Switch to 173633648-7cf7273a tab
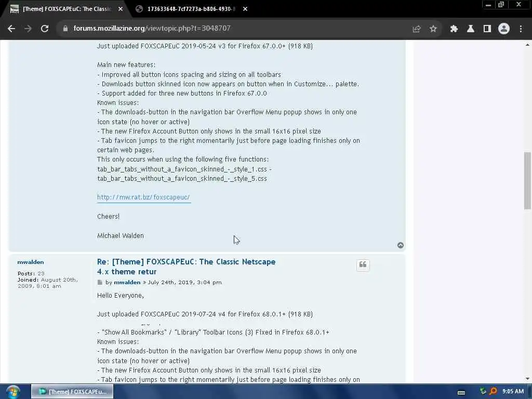Screen dimensions: 532x399 pyautogui.click(x=191, y=9)
